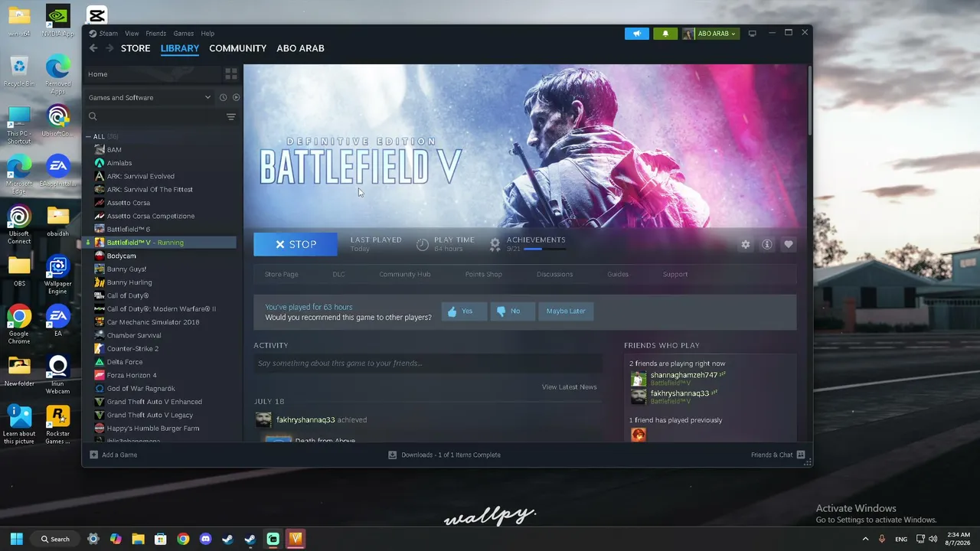This screenshot has width=980, height=551.
Task: Click the Play Time clock icon
Action: coord(423,244)
